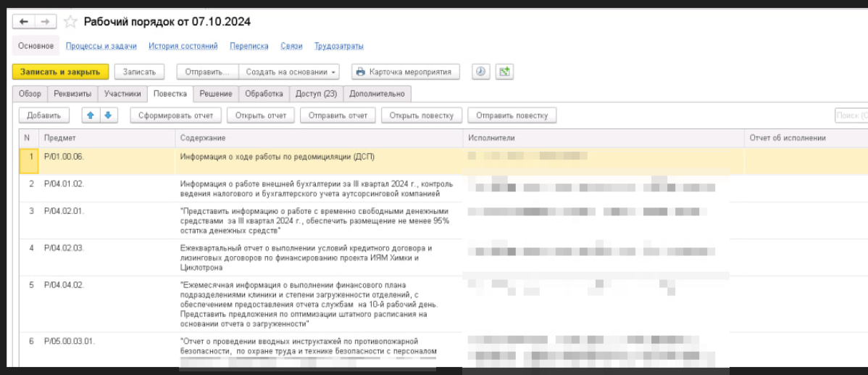
Task: Switch to the Доступ (23) tab
Action: 316,94
